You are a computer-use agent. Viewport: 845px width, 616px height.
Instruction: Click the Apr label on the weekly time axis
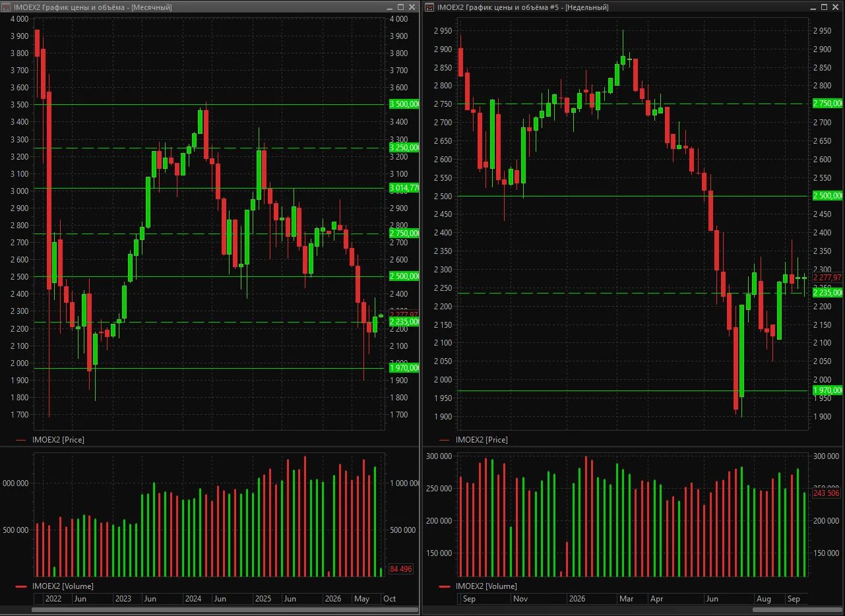pyautogui.click(x=657, y=599)
